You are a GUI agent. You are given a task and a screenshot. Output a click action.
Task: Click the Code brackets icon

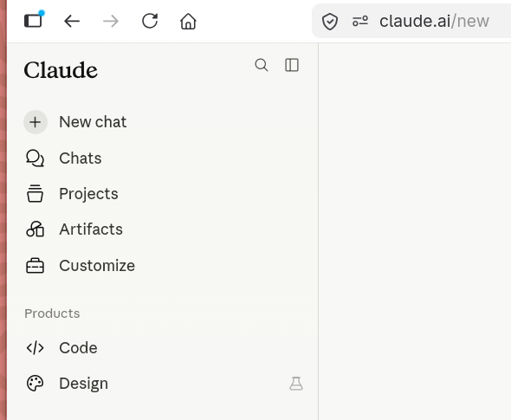coord(35,347)
